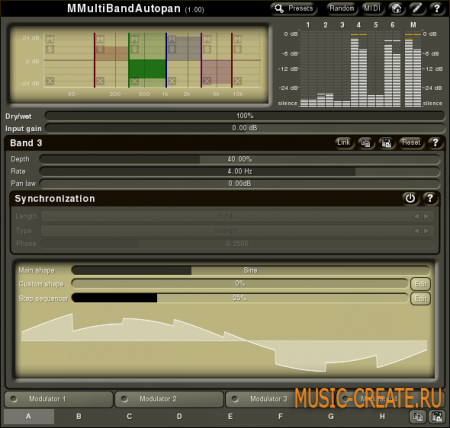Click the Rate slider at 4.00 Hz

coord(240,171)
